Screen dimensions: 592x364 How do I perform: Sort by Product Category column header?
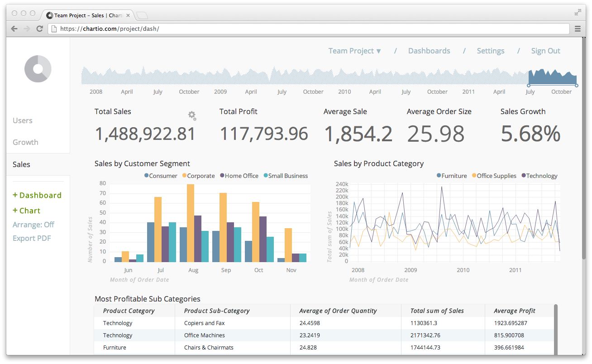click(129, 311)
